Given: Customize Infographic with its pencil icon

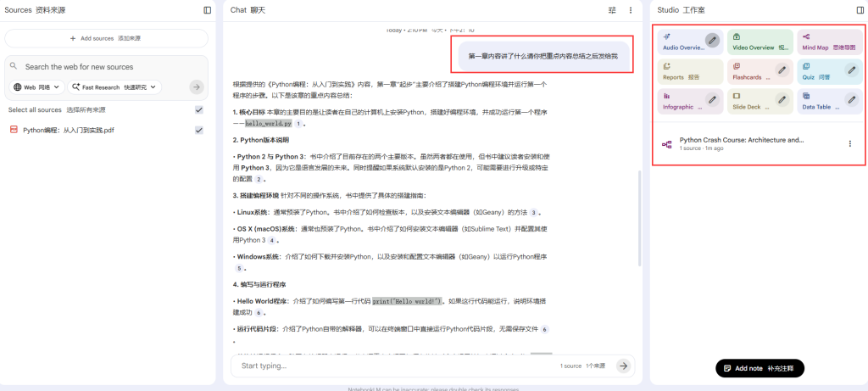Looking at the screenshot, I should point(712,100).
